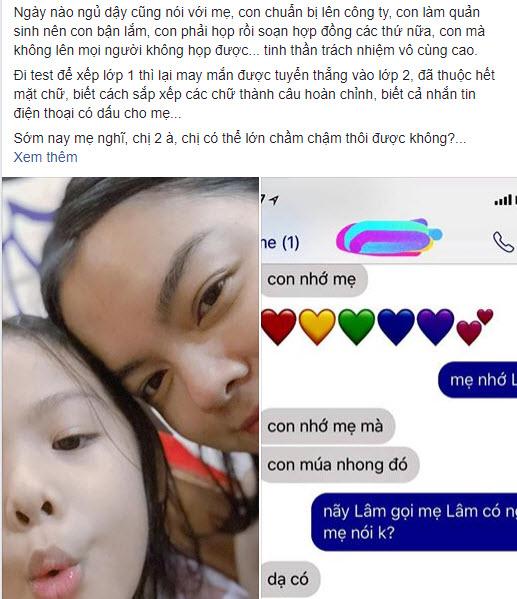This screenshot has height=599, width=517.
Task: Select the blue 'mẹ nhớ' sent message
Action: 478,380
